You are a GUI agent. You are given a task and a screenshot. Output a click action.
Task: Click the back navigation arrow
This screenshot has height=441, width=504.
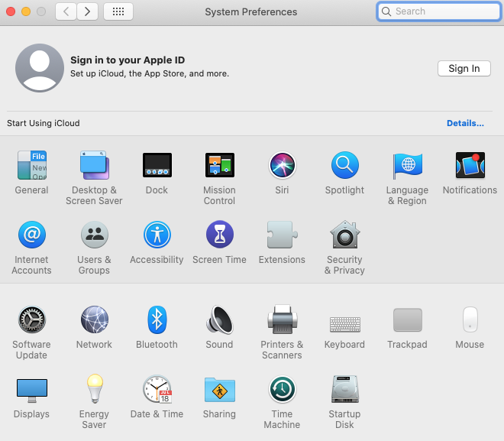[x=66, y=11]
